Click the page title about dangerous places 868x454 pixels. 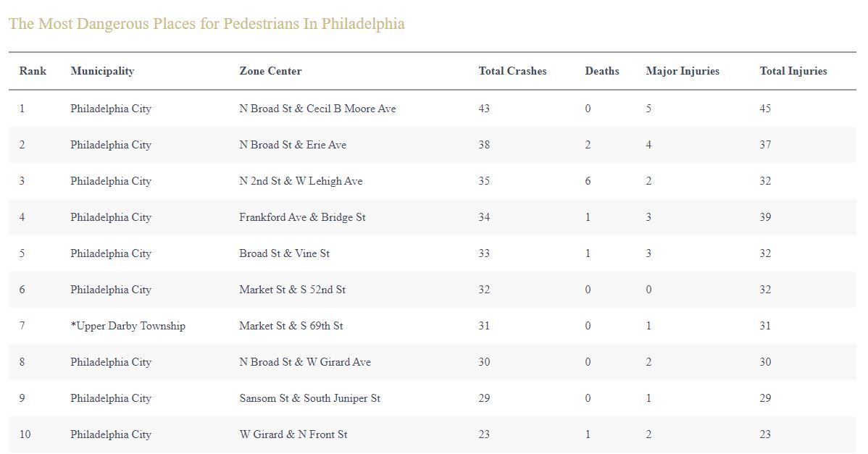click(206, 24)
